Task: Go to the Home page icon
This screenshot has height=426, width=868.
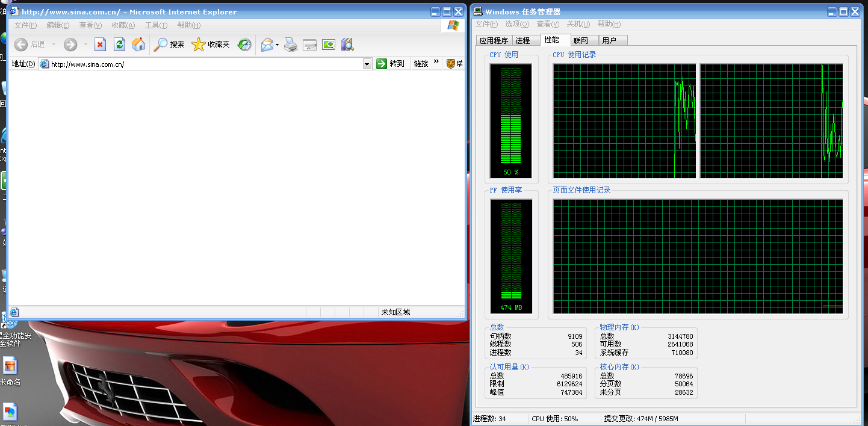Action: 138,45
